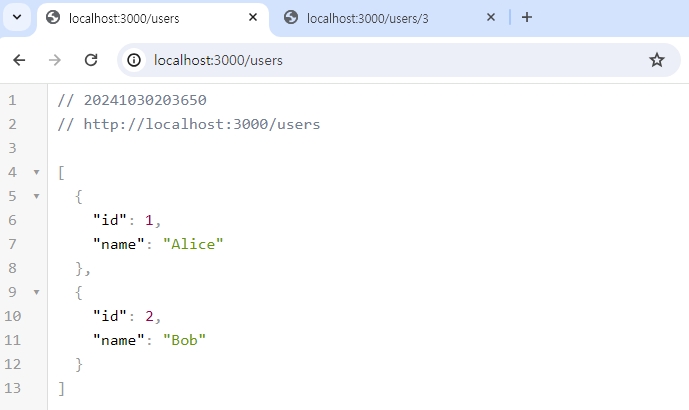Click the http://localhost:3000/users comment link
689x410 pixels.
point(202,124)
